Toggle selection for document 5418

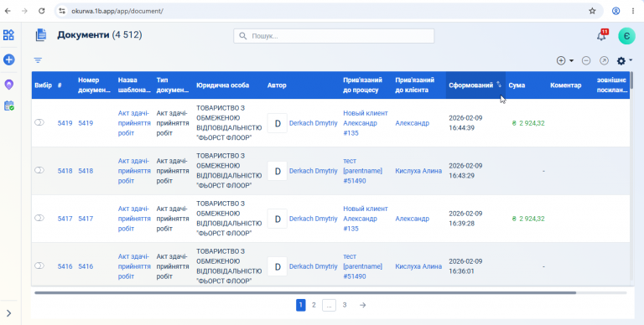click(39, 170)
